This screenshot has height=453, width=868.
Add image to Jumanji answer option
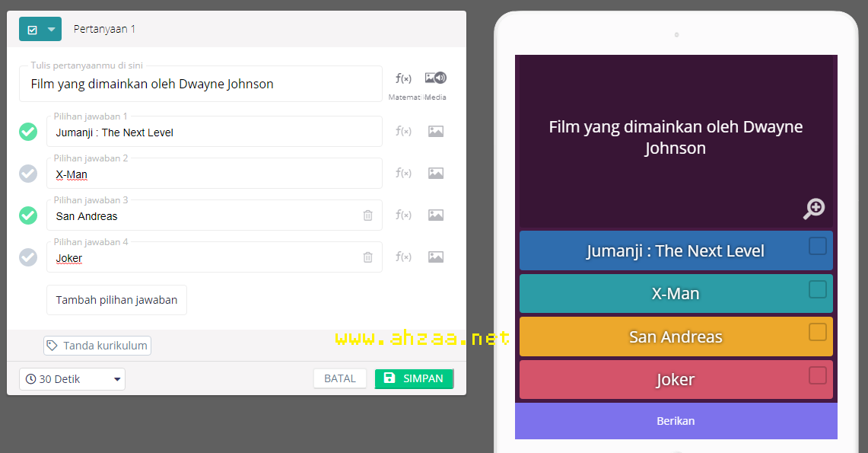click(x=436, y=131)
